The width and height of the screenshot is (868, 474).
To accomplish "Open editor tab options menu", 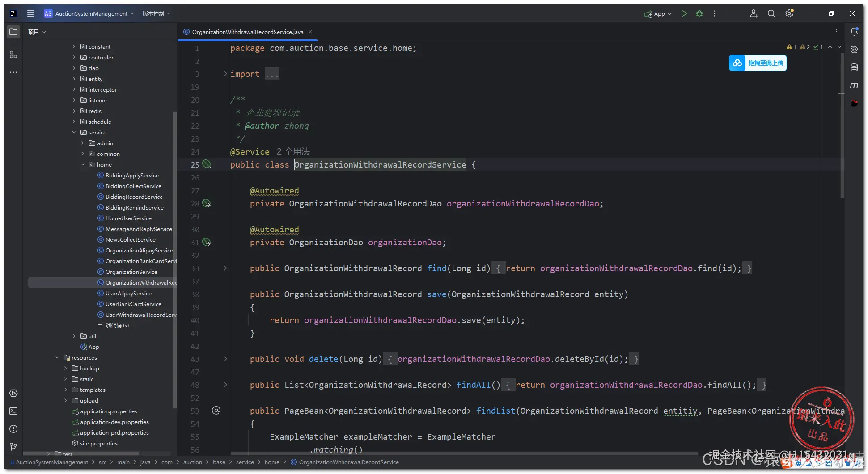I will tap(836, 32).
